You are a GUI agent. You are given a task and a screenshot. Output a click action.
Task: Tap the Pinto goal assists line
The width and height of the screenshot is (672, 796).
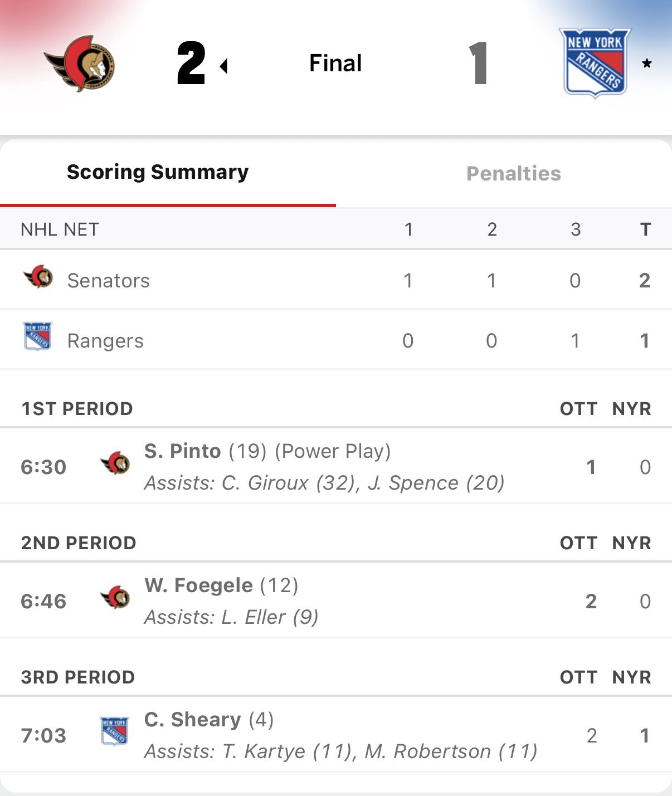point(324,483)
